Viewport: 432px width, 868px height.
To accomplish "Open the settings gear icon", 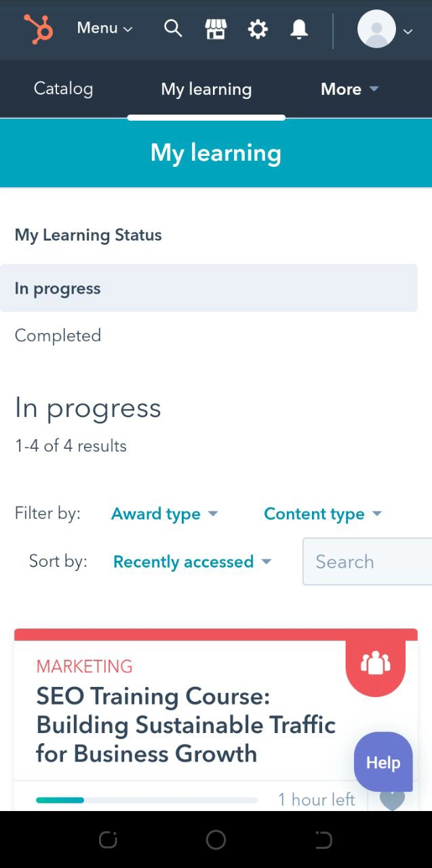I will pos(258,29).
